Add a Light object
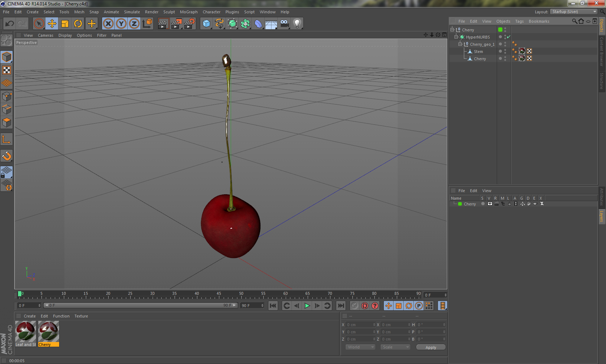Image resolution: width=606 pixels, height=364 pixels. [297, 24]
